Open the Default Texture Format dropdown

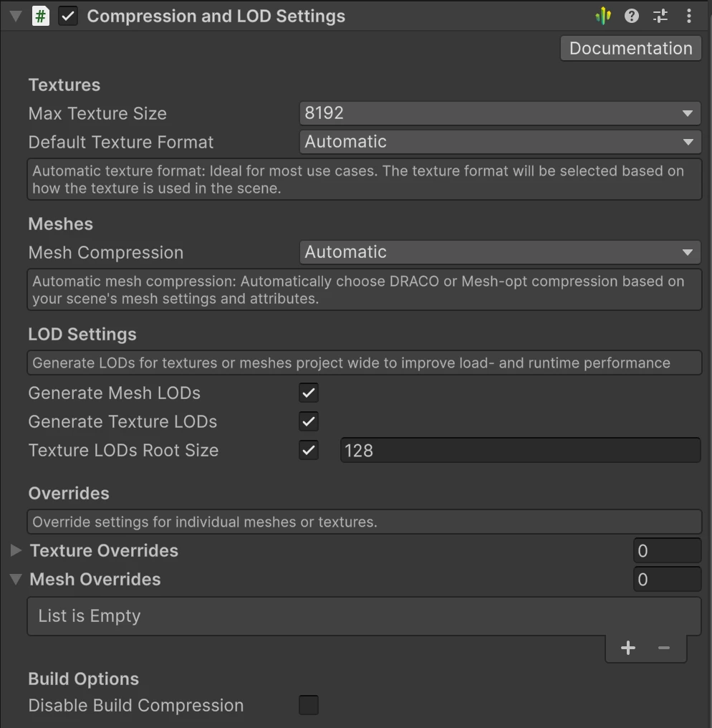(499, 142)
